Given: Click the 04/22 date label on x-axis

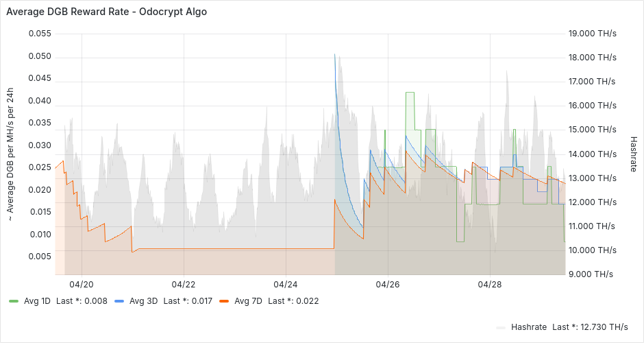Looking at the screenshot, I should 184,283.
